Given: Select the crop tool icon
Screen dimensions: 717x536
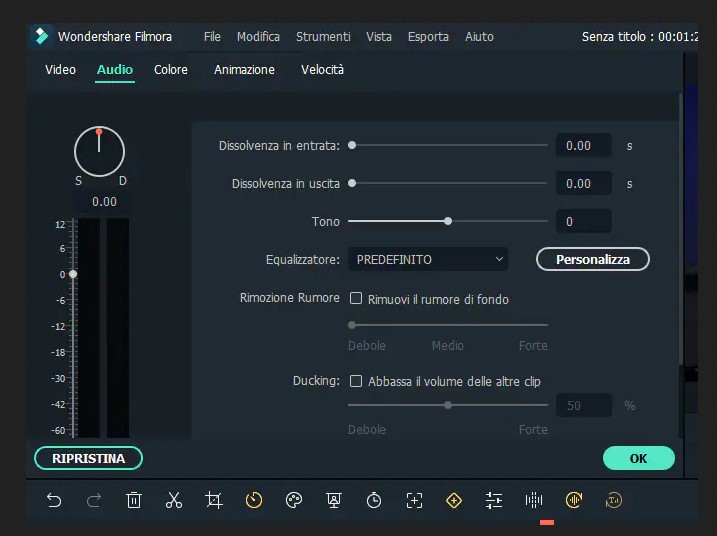Looking at the screenshot, I should click(214, 500).
